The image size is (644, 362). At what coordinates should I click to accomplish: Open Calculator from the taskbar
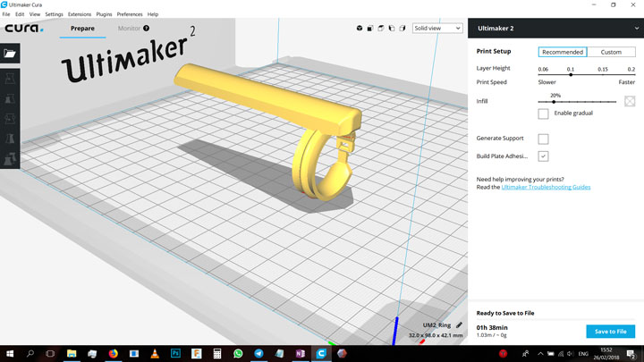[x=217, y=353]
